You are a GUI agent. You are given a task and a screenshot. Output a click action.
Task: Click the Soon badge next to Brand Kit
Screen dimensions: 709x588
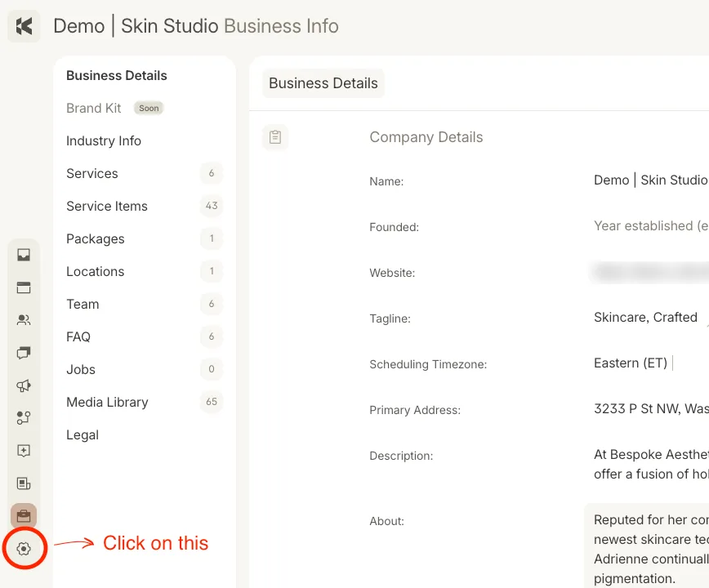149,108
